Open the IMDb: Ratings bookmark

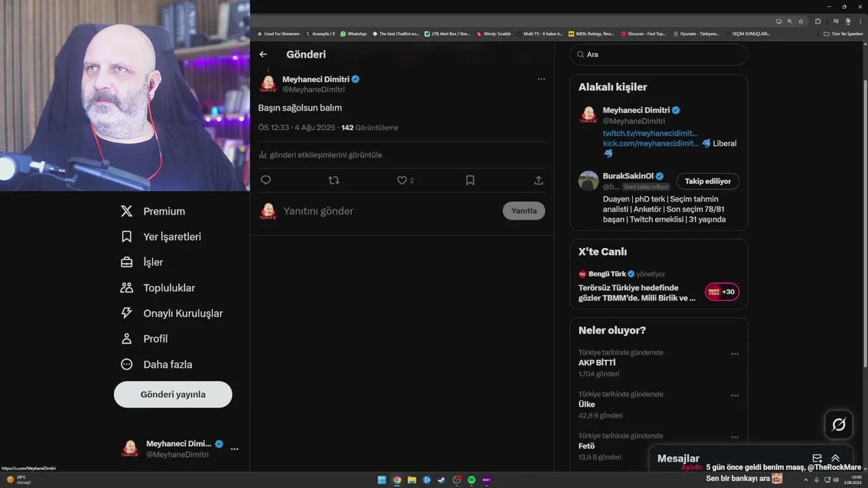click(x=591, y=33)
